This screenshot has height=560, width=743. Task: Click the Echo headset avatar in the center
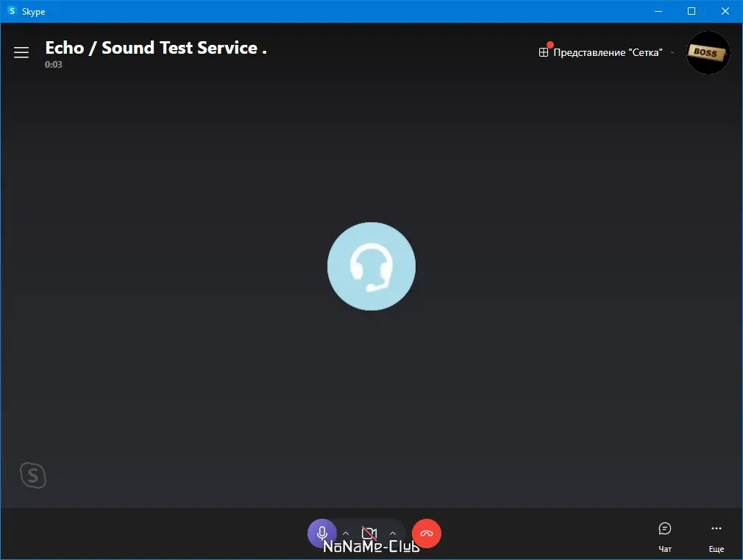pyautogui.click(x=371, y=266)
